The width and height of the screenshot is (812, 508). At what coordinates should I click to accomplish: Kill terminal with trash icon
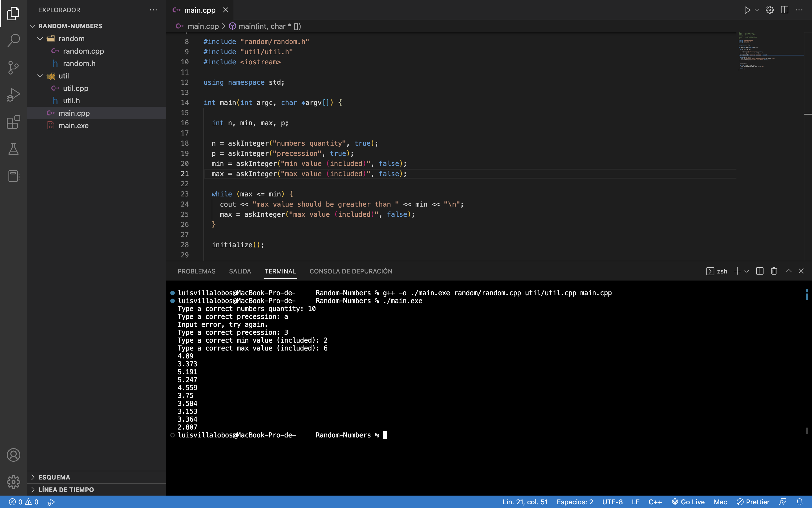point(774,271)
